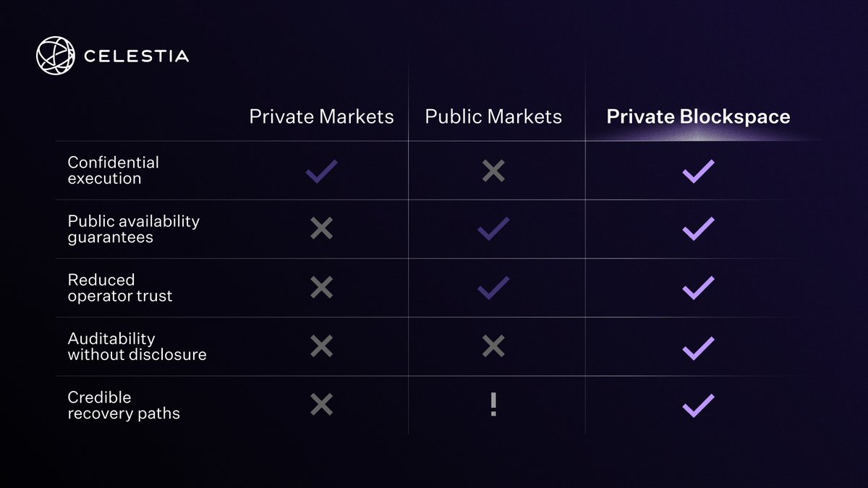
Task: Click the Reduced operator trust row label
Action: pos(119,288)
